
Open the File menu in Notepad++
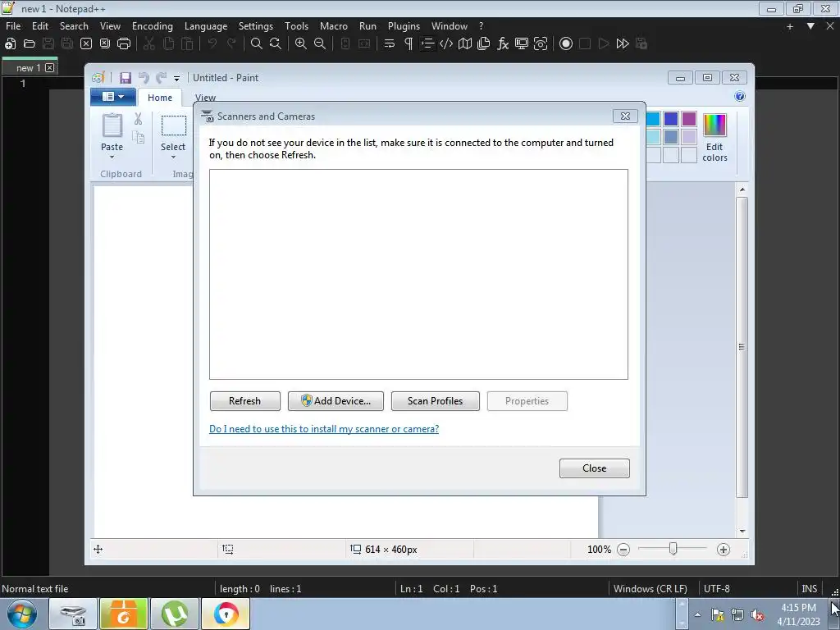[x=13, y=26]
